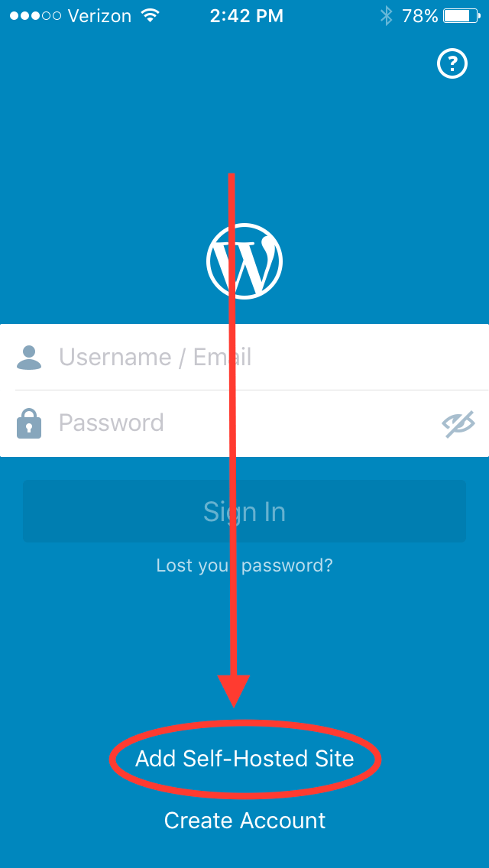Tap the 2:42 PM clock
Viewport: 489px width, 868px height.
[x=247, y=16]
